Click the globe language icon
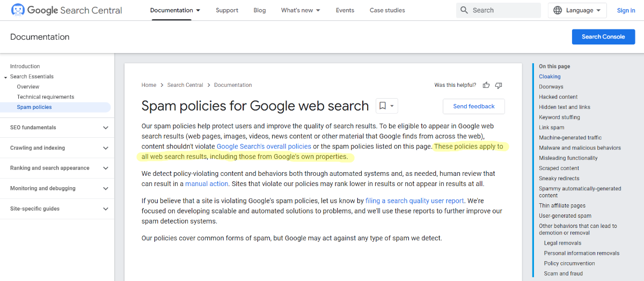Viewport: 644px width, 281px height. 558,10
